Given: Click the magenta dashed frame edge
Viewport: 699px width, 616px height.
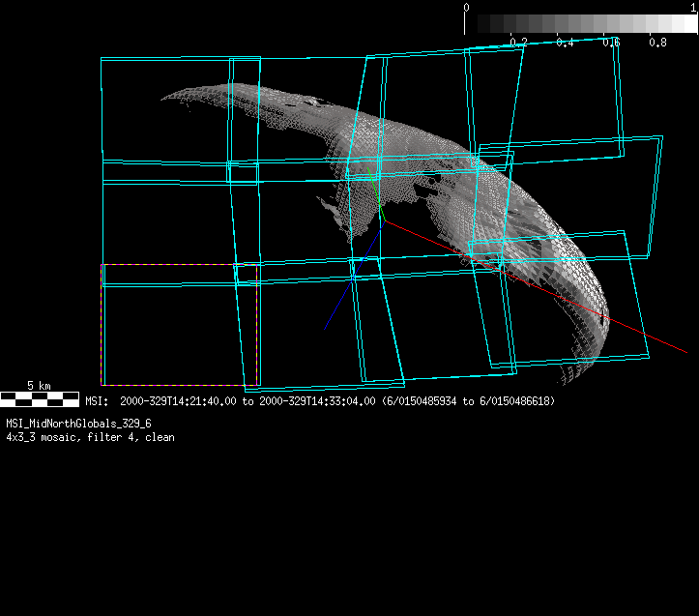Looking at the screenshot, I should tap(102, 329).
